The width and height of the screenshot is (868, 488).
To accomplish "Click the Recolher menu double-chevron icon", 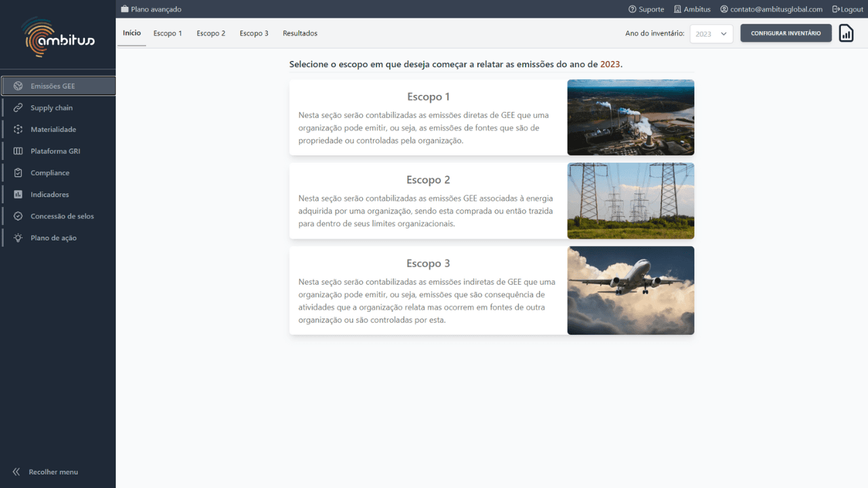I will pyautogui.click(x=16, y=472).
